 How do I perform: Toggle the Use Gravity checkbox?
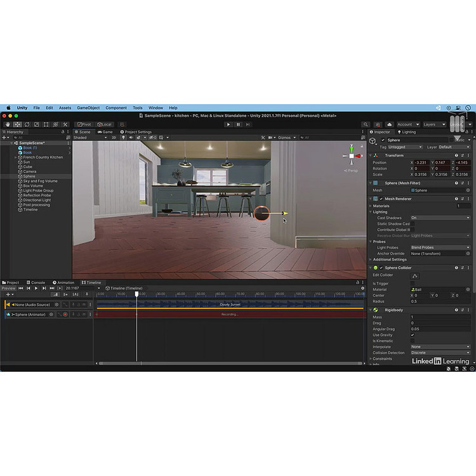coord(413,335)
